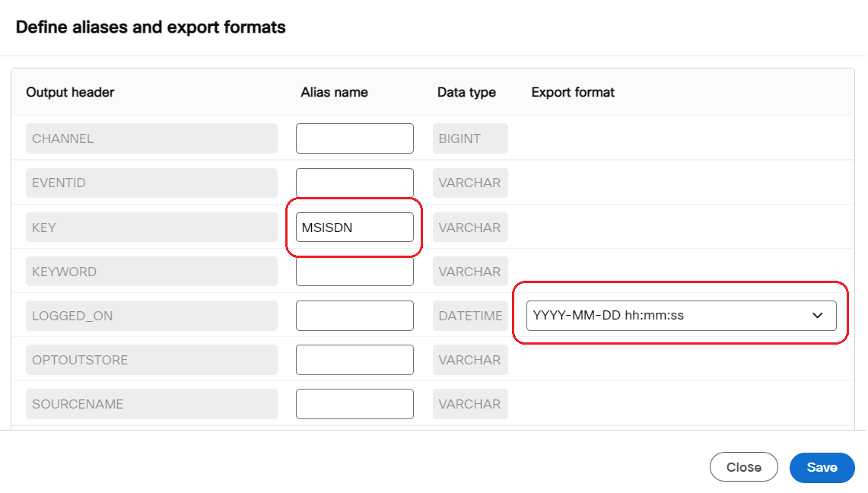Click the Close button
This screenshot has width=868, height=493.
coord(743,467)
